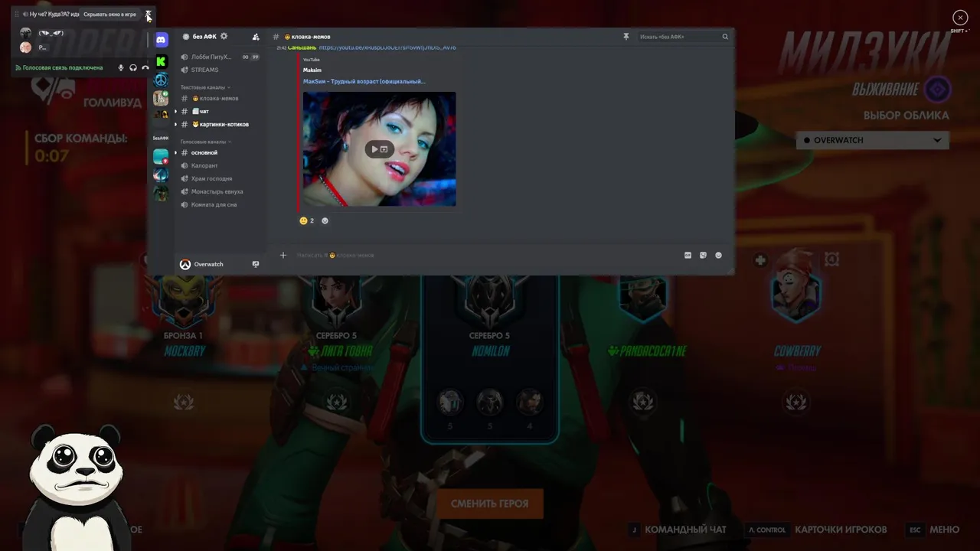Image resolution: width=980 pixels, height=551 pixels.
Task: Disconnect from voice call in overlay
Action: pyautogui.click(x=145, y=68)
